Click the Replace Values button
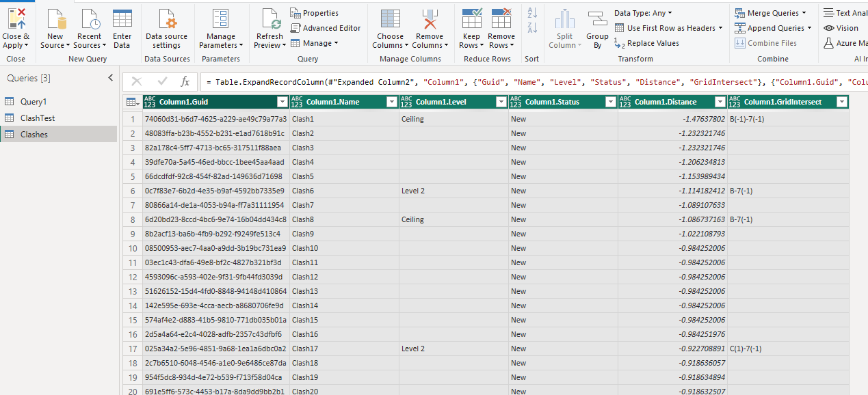This screenshot has width=868, height=395. 646,43
